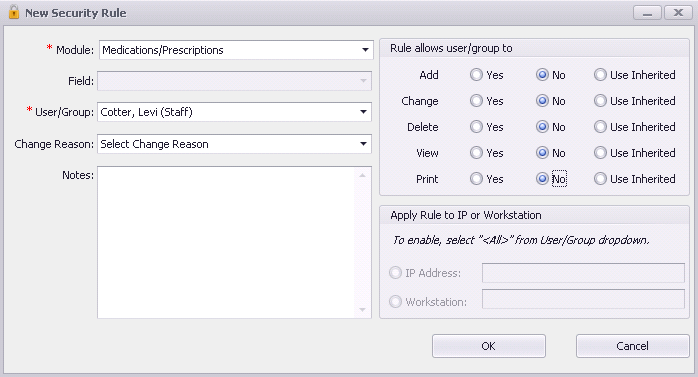Open the Select Change Reason dropdown
Screen dimensions: 698x377
point(235,144)
